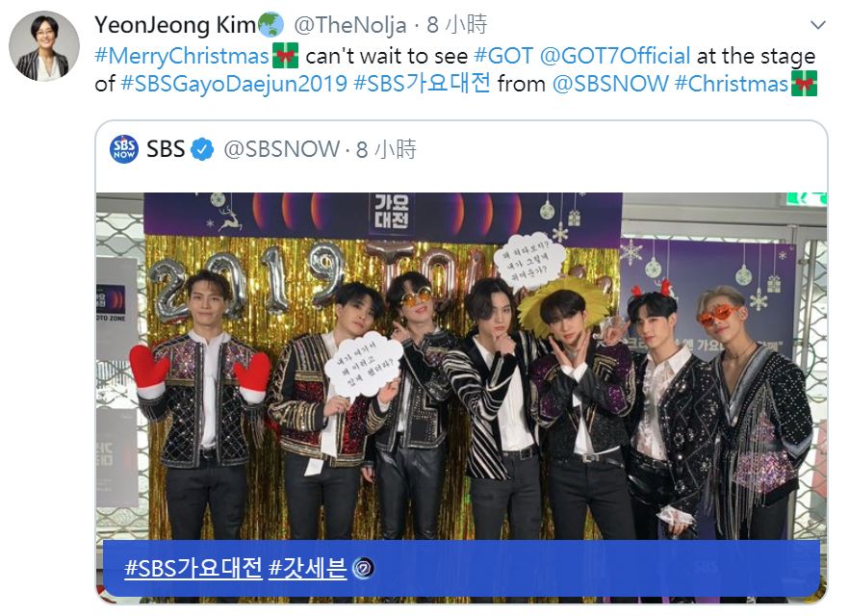Open #SBS가요대전 hashtag in blue banner

pyautogui.click(x=193, y=569)
